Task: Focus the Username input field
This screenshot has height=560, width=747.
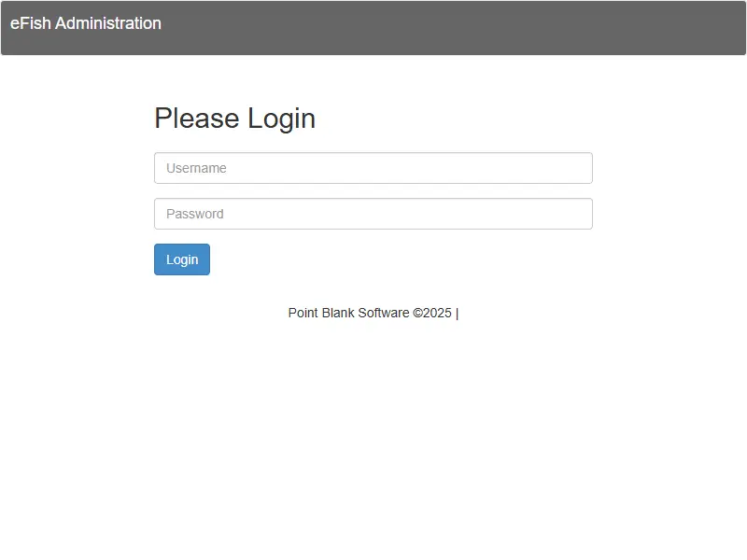Action: [x=373, y=168]
